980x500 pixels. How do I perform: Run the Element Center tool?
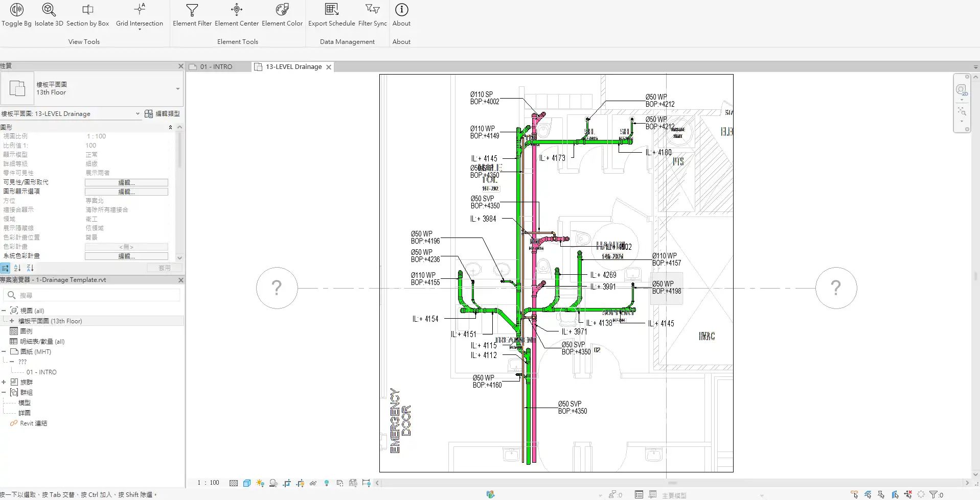(x=237, y=15)
